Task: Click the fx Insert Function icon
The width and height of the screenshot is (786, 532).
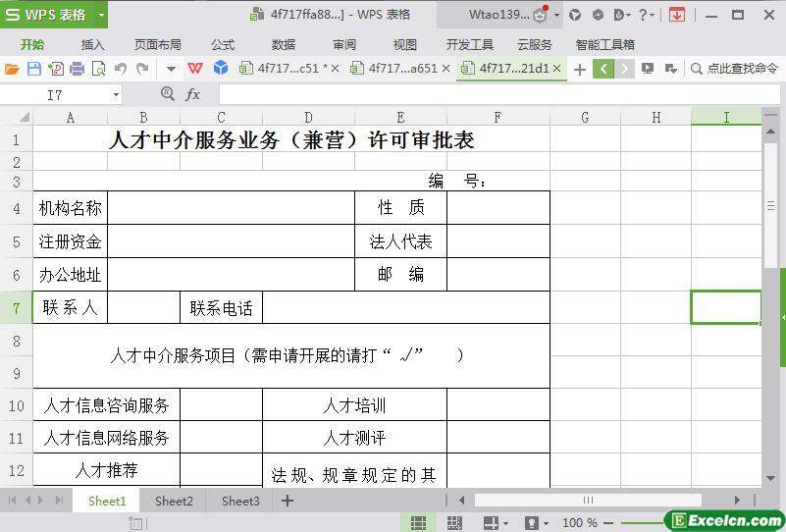Action: coord(192,94)
